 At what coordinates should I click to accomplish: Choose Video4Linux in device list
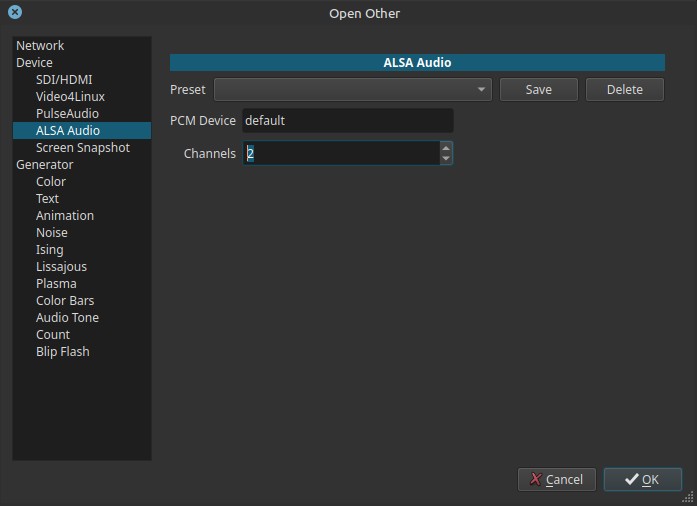pos(70,97)
